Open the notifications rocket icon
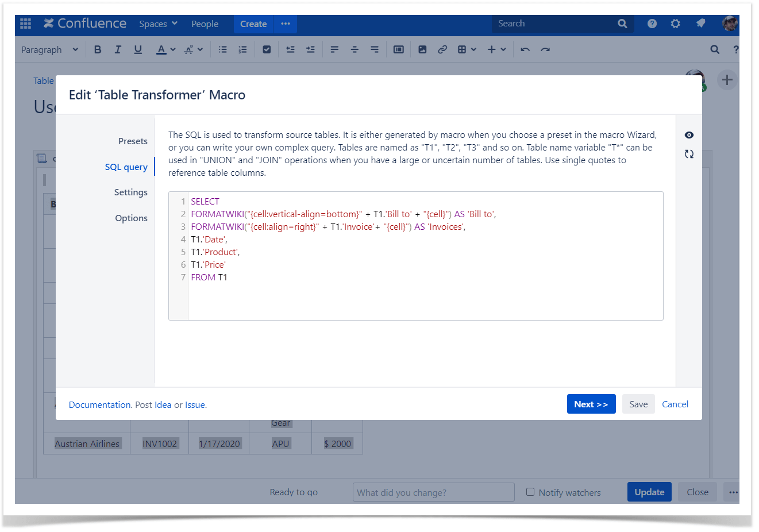The width and height of the screenshot is (759, 532). (x=700, y=24)
